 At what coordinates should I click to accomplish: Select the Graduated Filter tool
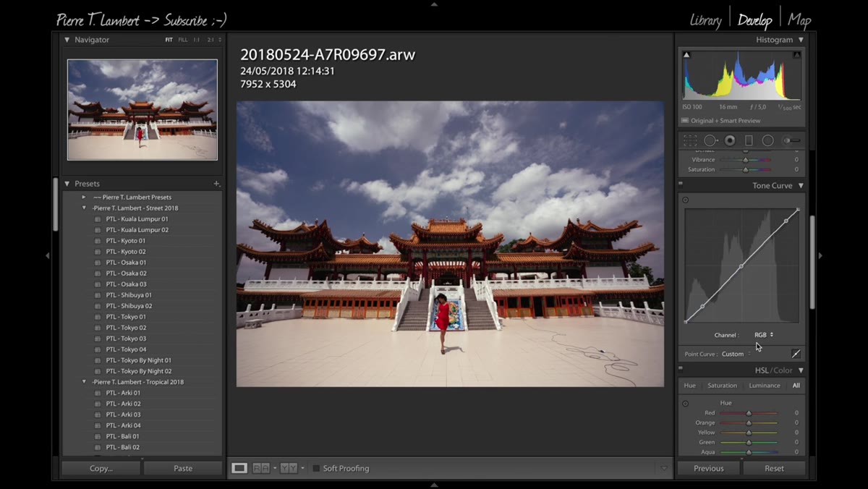[x=749, y=140]
